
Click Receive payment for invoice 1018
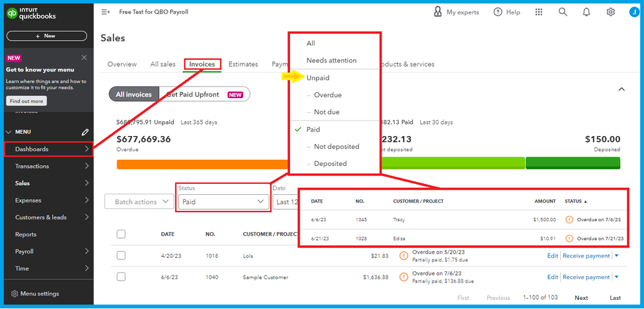[586, 255]
